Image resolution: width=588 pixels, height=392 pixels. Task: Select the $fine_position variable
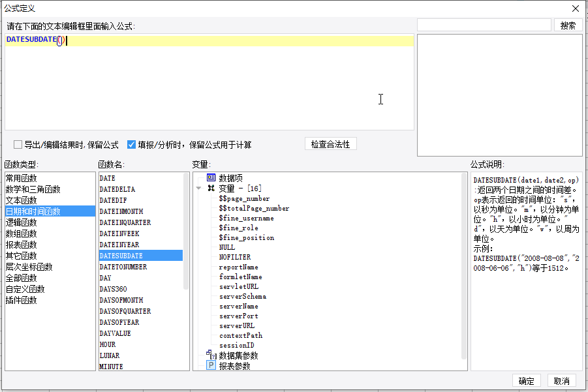coord(247,237)
